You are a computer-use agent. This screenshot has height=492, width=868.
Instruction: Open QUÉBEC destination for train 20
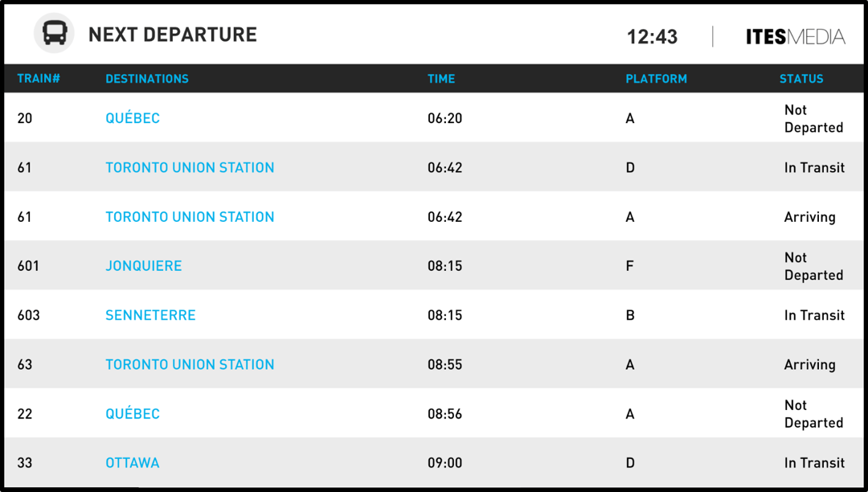click(133, 118)
